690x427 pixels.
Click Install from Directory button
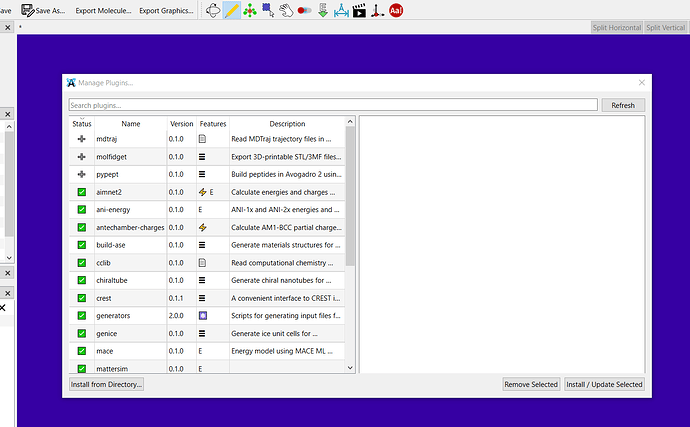[x=106, y=384]
